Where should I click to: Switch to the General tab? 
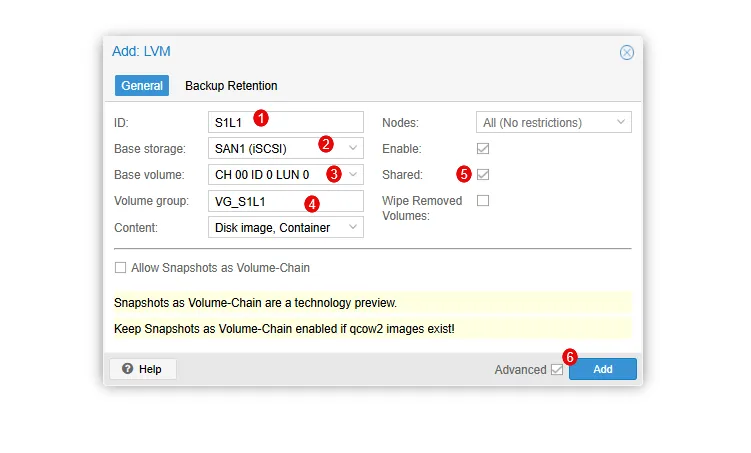142,86
